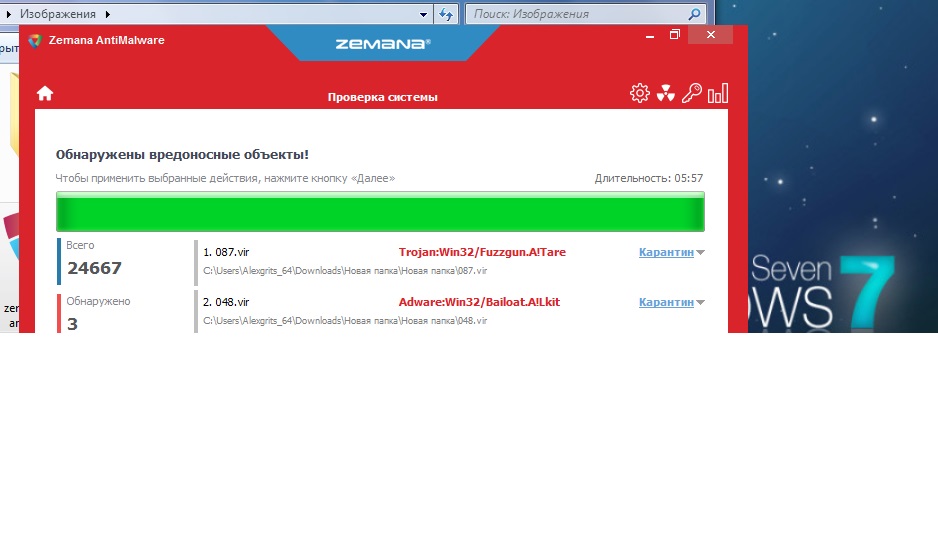Click Карантин link for 087.vir
This screenshot has height=540, width=938.
click(666, 252)
